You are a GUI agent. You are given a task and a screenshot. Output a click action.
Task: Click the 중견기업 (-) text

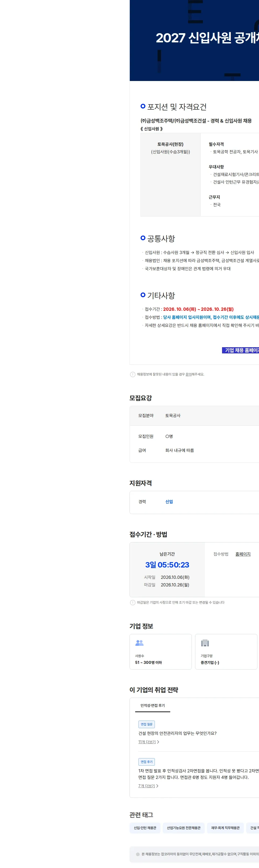pos(210,663)
